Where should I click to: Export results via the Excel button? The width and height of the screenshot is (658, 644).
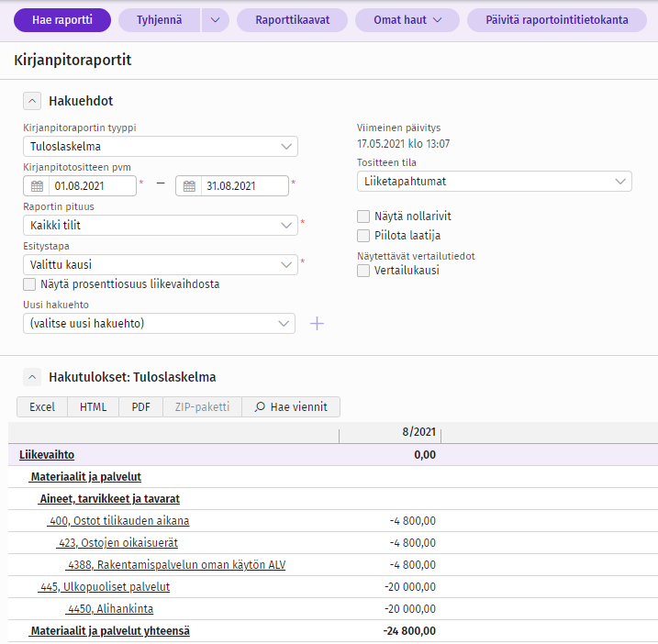pyautogui.click(x=42, y=407)
